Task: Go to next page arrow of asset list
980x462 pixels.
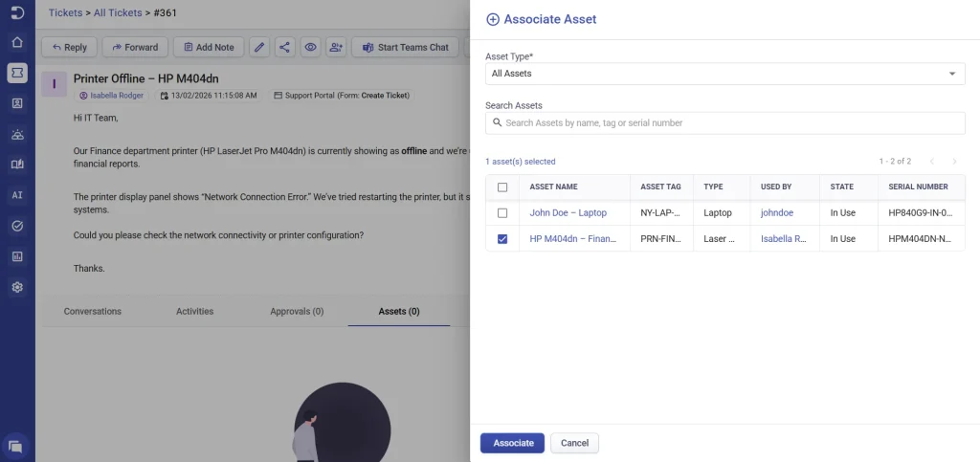Action: (x=954, y=162)
